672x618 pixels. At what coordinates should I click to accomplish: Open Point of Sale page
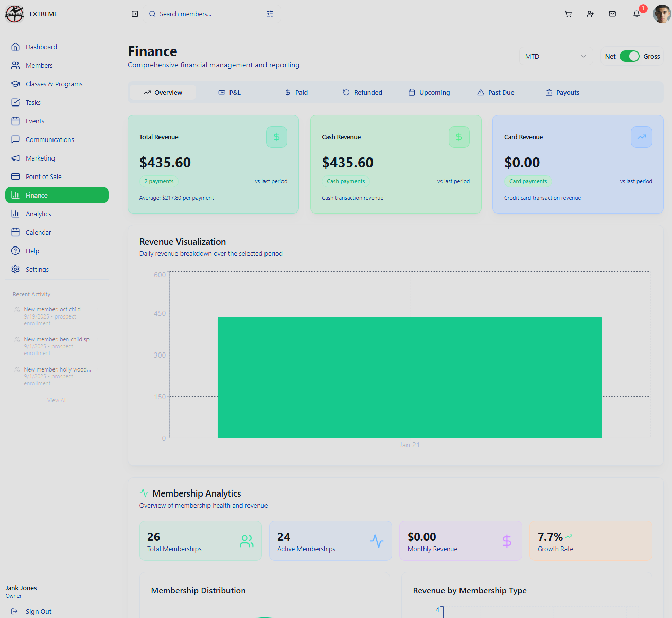[57, 176]
